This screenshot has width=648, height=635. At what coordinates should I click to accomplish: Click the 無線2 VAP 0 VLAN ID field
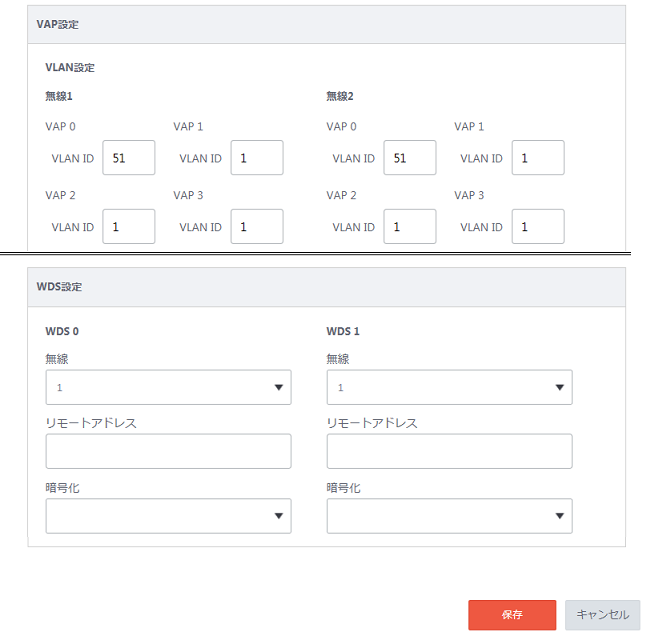(410, 157)
